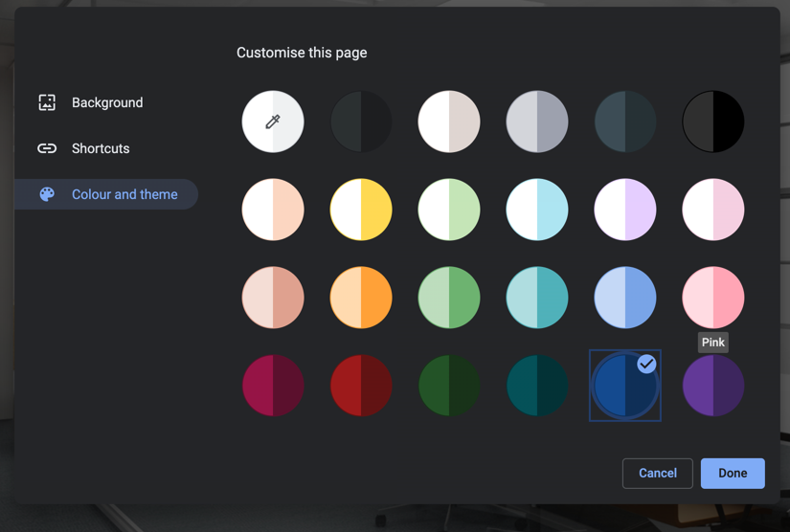Select the Colour and theme section

point(105,194)
